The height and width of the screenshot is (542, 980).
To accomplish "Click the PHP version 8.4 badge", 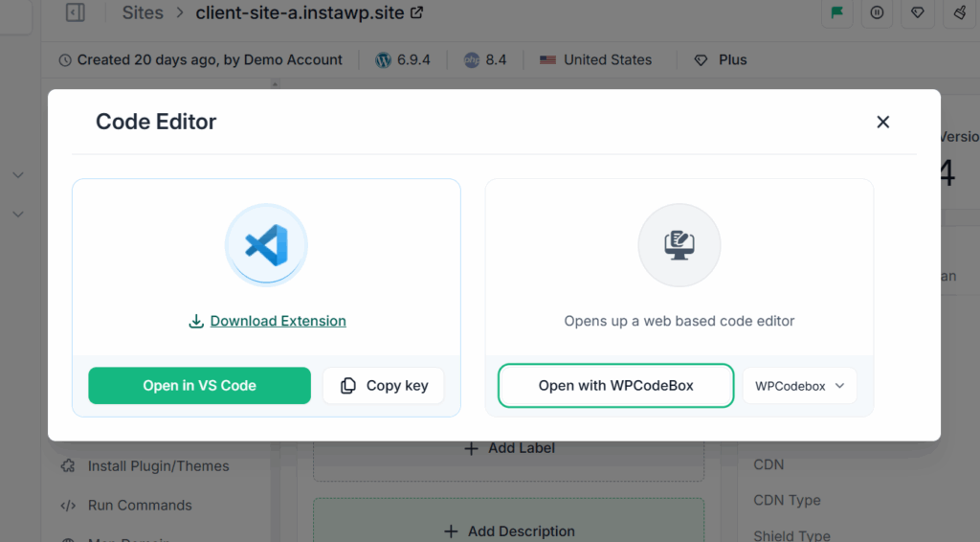I will 485,60.
